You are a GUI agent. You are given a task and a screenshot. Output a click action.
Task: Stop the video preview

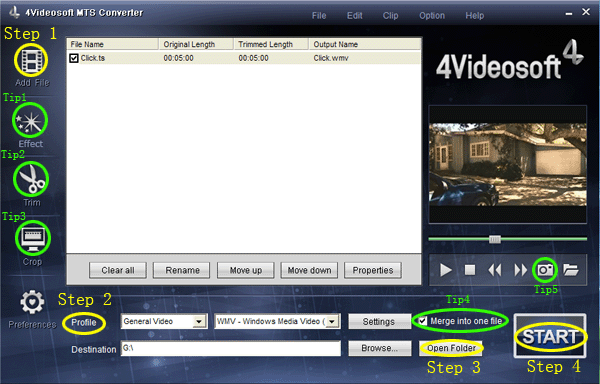point(470,270)
